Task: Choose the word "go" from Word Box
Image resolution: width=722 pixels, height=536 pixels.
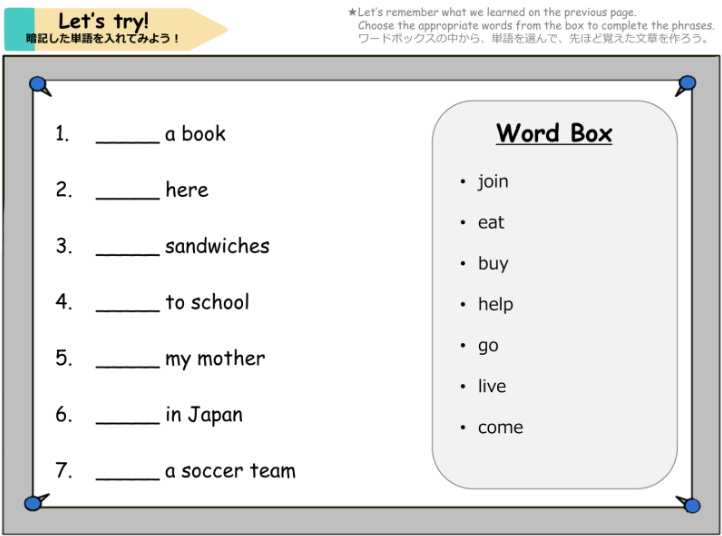Action: pyautogui.click(x=488, y=346)
